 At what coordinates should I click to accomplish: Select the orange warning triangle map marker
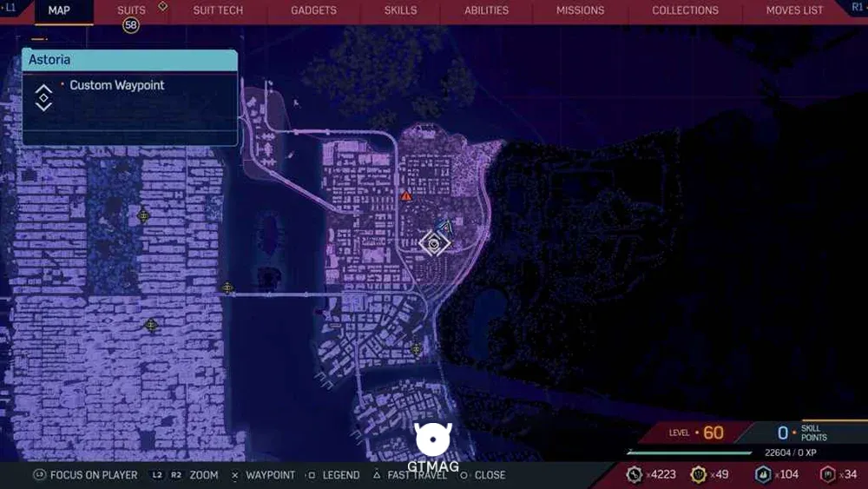click(406, 195)
